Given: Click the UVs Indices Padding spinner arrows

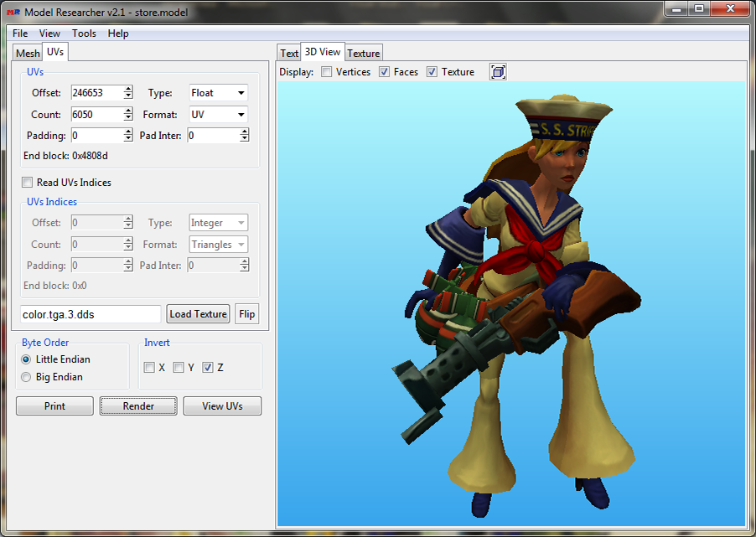Looking at the screenshot, I should point(128,265).
